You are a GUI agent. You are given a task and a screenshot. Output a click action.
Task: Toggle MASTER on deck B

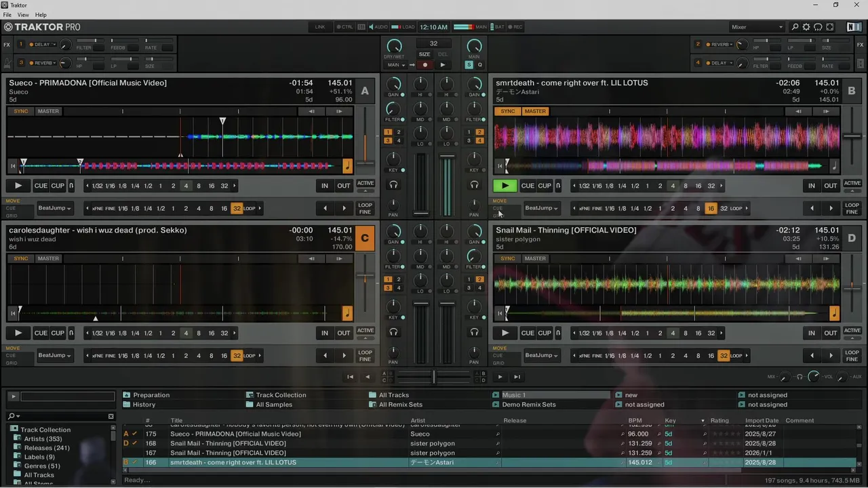tap(534, 111)
